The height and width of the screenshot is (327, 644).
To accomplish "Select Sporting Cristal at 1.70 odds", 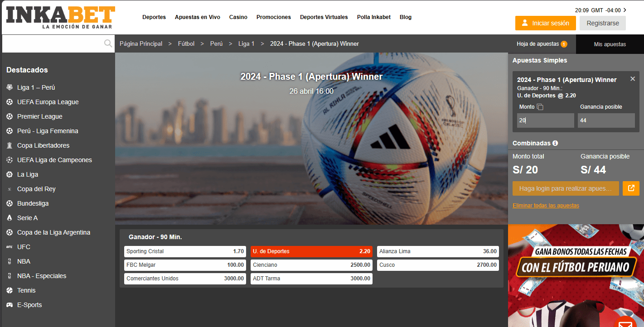I will (185, 251).
